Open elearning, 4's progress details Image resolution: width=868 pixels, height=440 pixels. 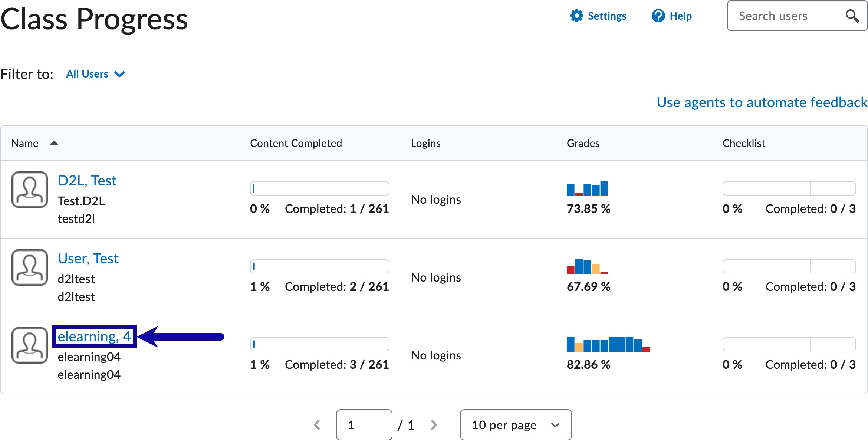93,336
